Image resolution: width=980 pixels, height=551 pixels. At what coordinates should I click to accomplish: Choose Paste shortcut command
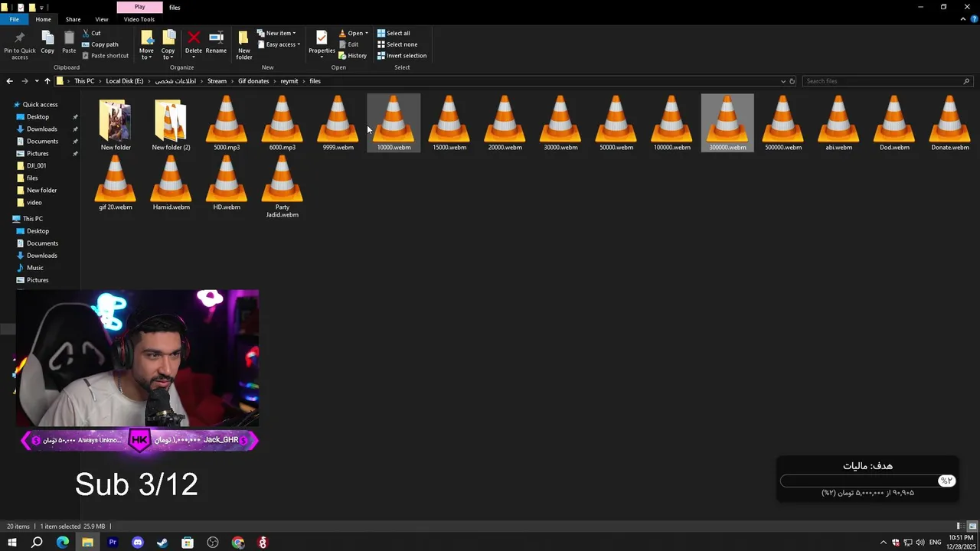tap(105, 55)
